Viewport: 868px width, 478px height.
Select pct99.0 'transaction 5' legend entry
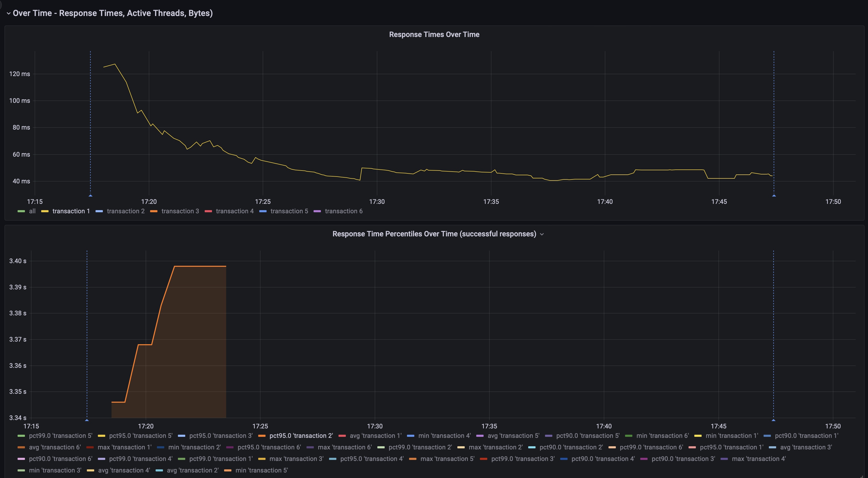point(60,435)
